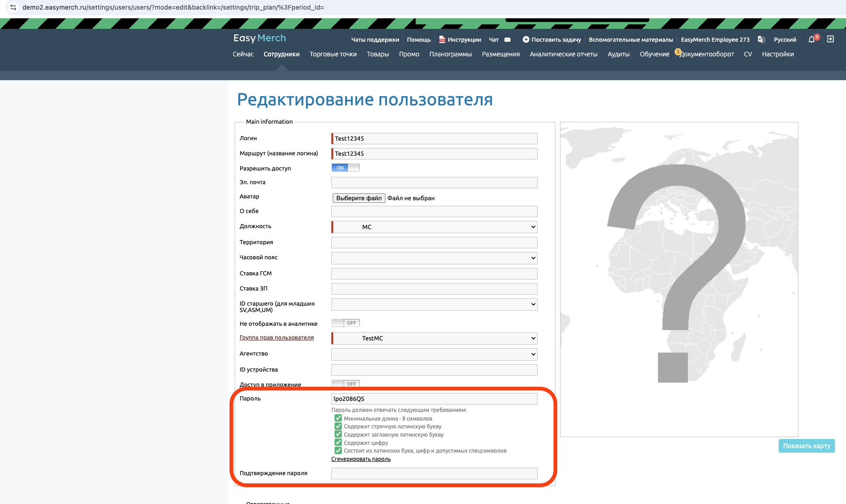Open site info icon in address bar
Screen dimensions: 846x504
pos(13,7)
